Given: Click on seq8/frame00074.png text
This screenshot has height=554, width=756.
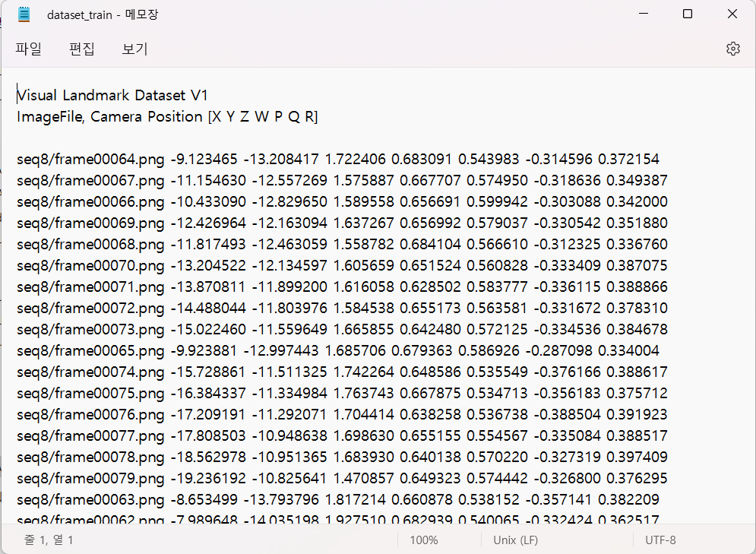Looking at the screenshot, I should point(90,372).
